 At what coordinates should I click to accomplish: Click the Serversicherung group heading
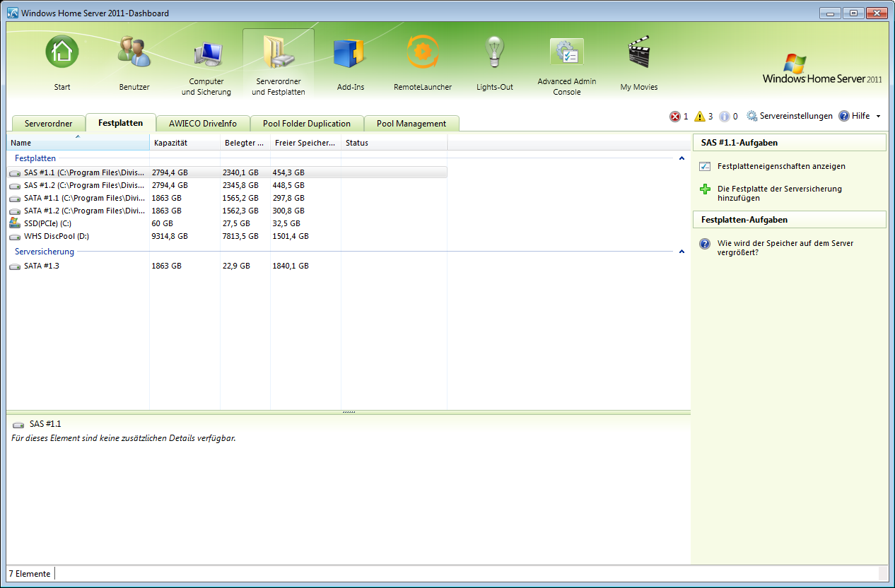tap(45, 252)
